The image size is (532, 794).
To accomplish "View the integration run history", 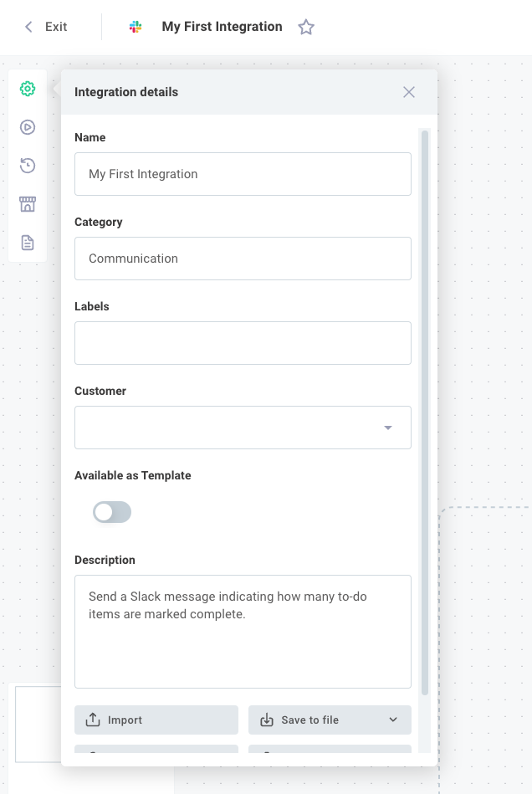I will pyautogui.click(x=28, y=166).
